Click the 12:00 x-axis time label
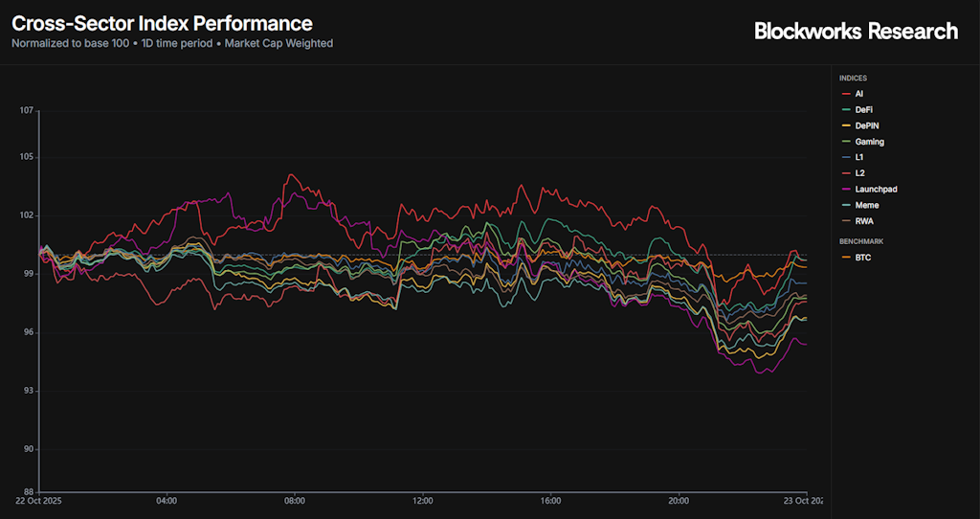This screenshot has height=519, width=980. 423,501
